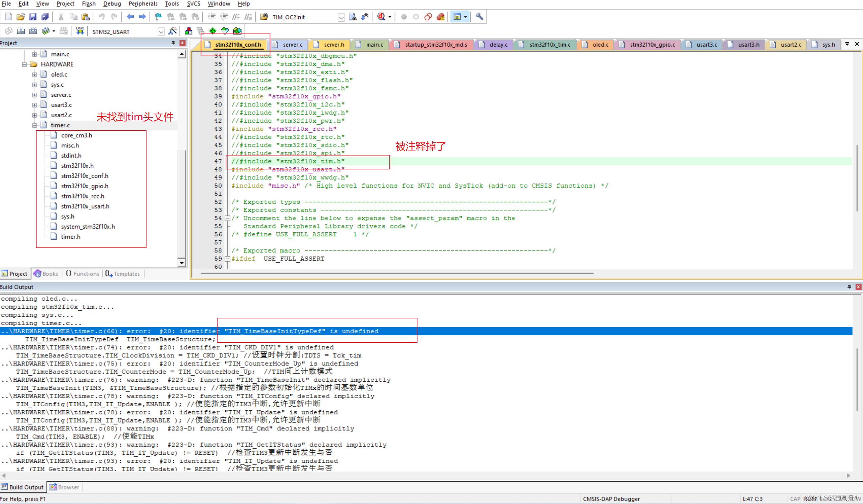The height and width of the screenshot is (504, 863).
Task: Open the Peripherals menu
Action: (x=143, y=4)
